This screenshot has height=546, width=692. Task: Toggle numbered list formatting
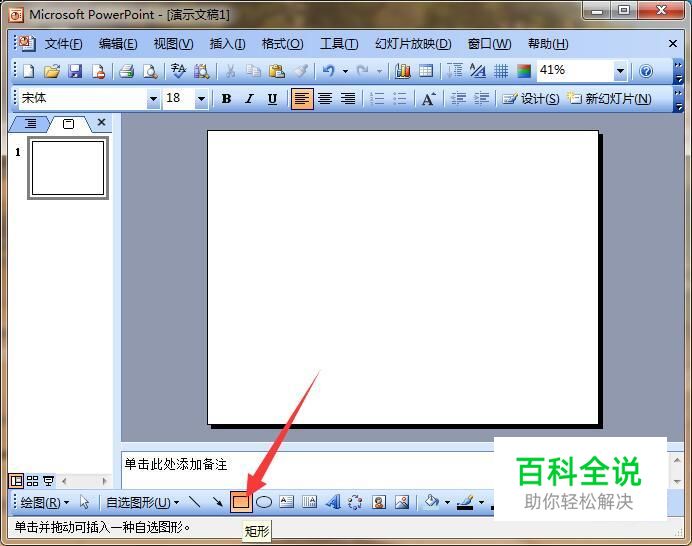pyautogui.click(x=376, y=99)
